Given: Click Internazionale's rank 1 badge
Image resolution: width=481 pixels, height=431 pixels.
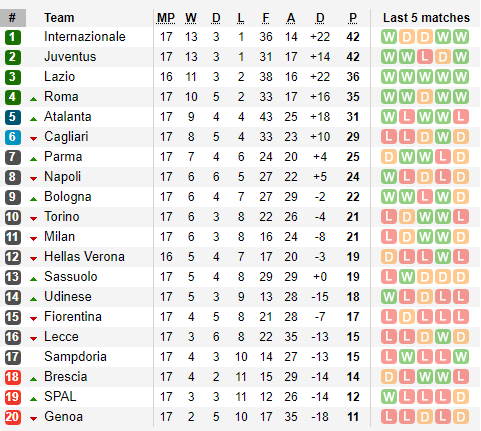Looking at the screenshot, I should click(13, 37).
